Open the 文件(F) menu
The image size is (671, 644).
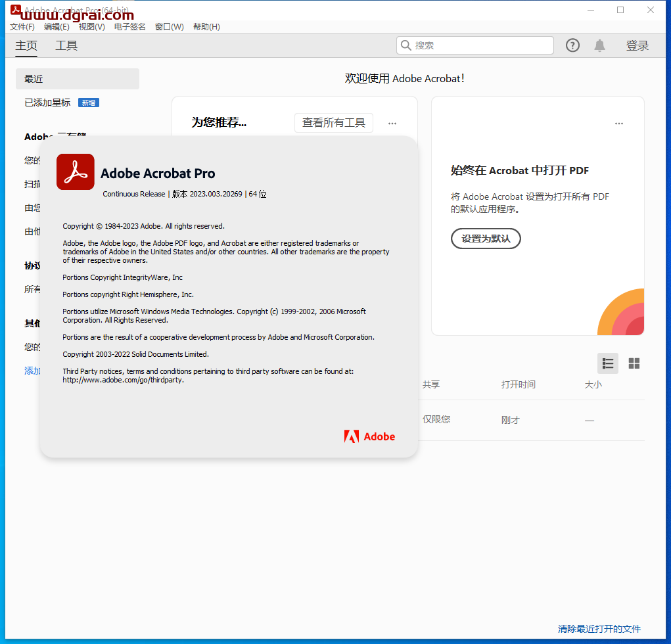click(x=22, y=26)
